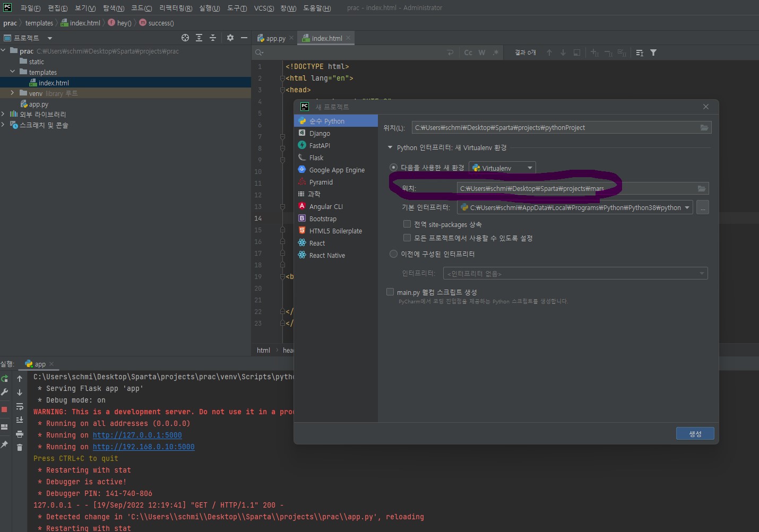
Task: Collapse the prac root folder
Action: pos(4,50)
